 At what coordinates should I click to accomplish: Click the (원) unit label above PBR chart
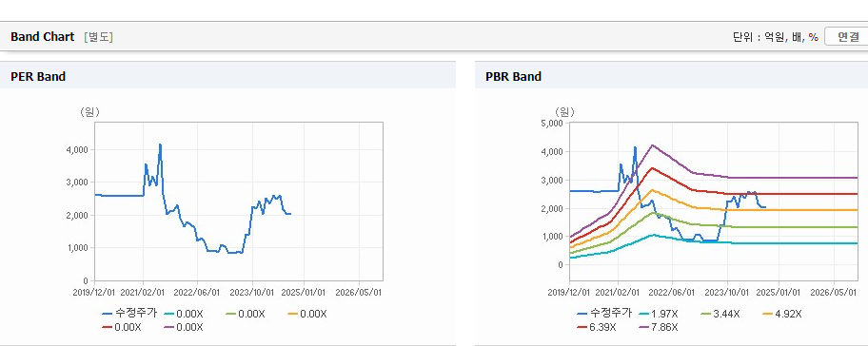tap(564, 112)
